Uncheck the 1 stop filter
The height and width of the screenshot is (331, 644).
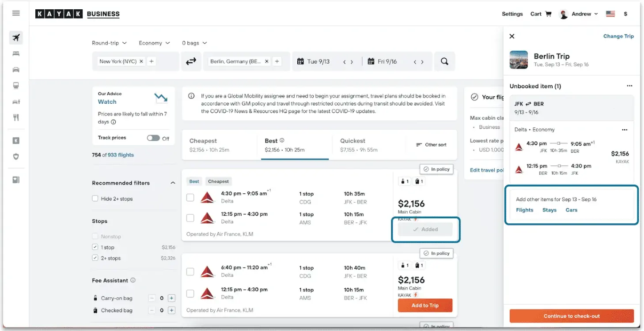[95, 247]
